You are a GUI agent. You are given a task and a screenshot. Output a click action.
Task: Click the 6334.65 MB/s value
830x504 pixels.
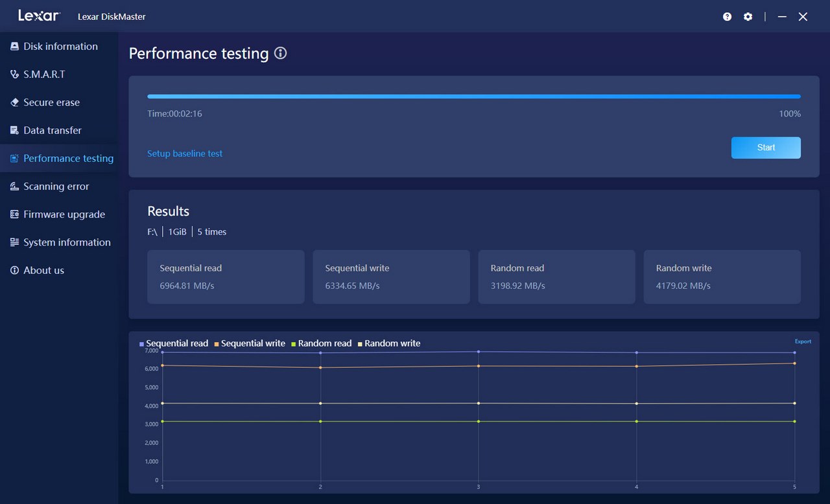click(x=352, y=286)
